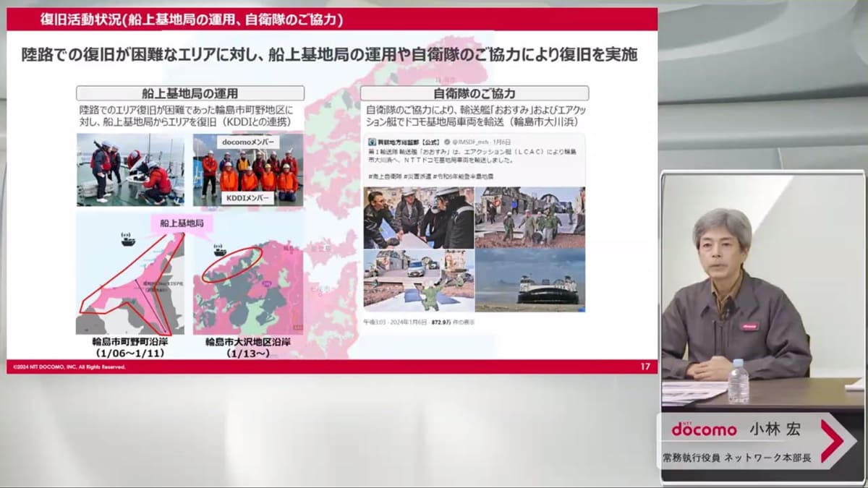Select the JMSDF account avatar in the tweet
The height and width of the screenshot is (488, 868).
[x=372, y=141]
